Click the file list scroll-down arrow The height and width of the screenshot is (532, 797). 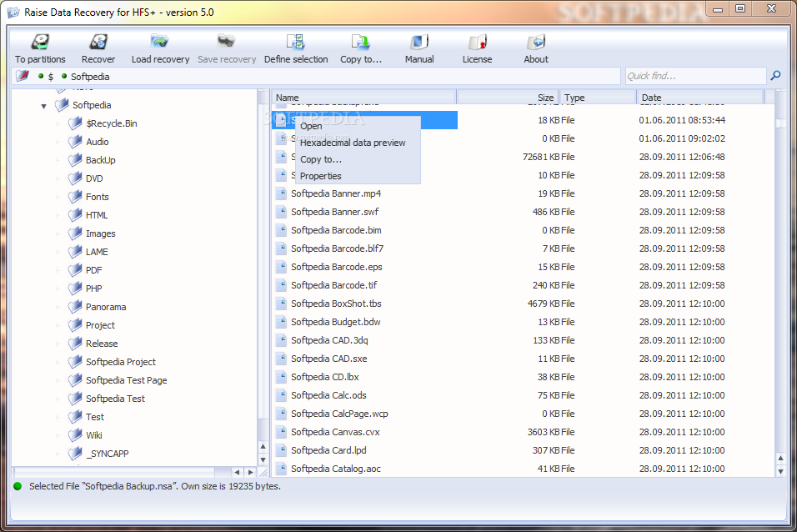click(780, 471)
